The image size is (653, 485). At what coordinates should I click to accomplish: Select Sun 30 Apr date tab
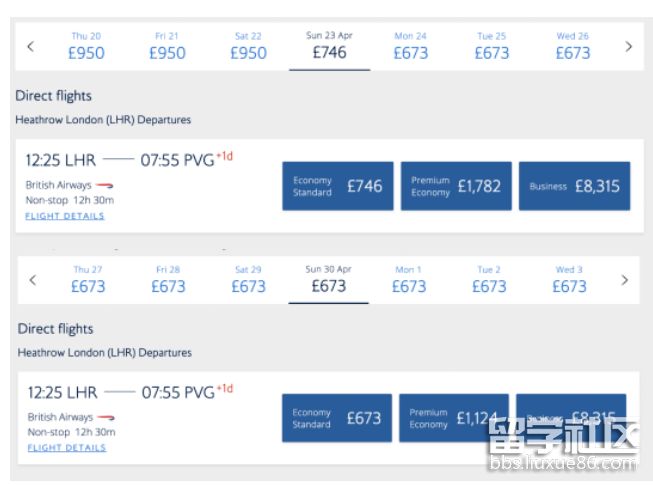click(x=328, y=280)
